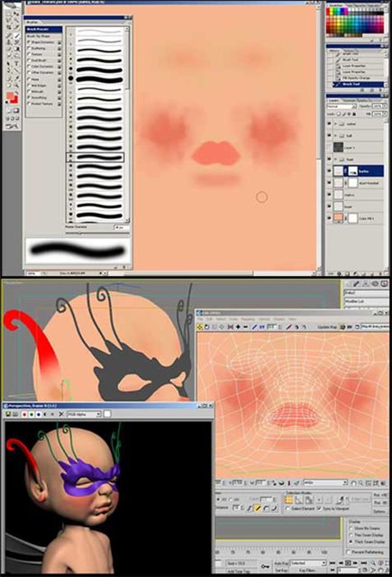This screenshot has height=577, width=392.
Task: Select the Eyedropper tool
Action: click(16, 78)
